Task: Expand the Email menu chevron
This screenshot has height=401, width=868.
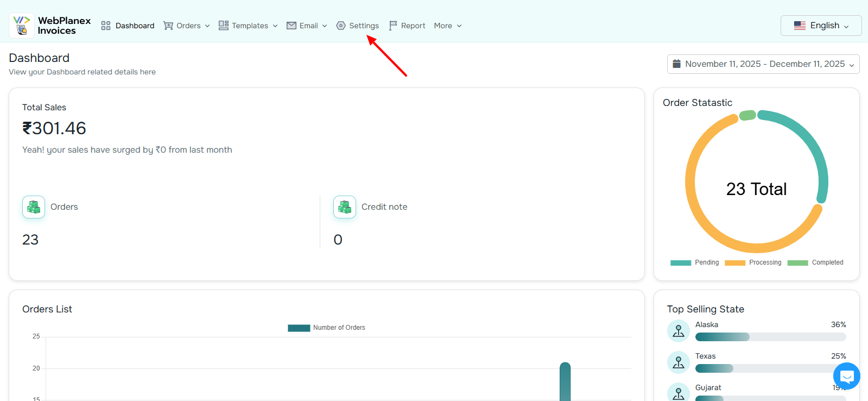Action: tap(325, 26)
